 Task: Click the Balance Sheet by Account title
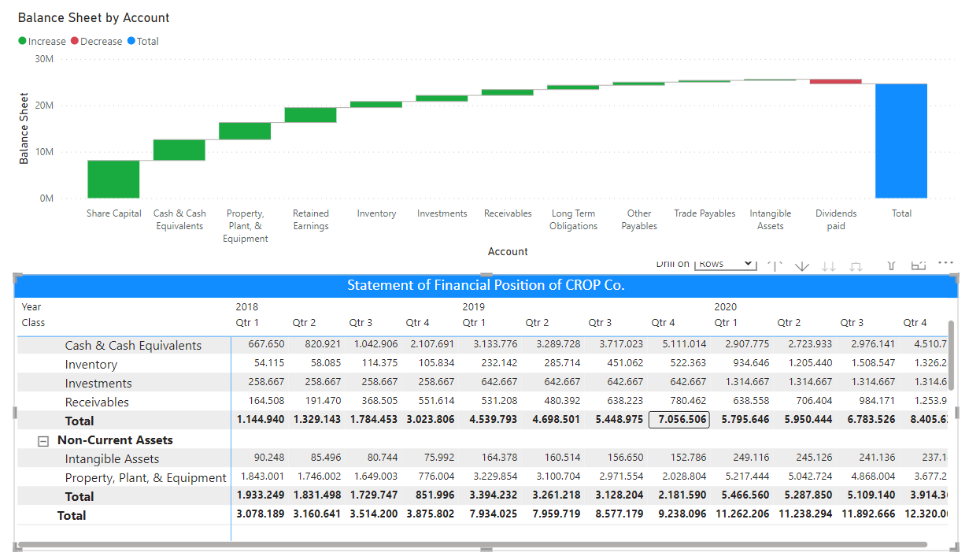[x=94, y=17]
